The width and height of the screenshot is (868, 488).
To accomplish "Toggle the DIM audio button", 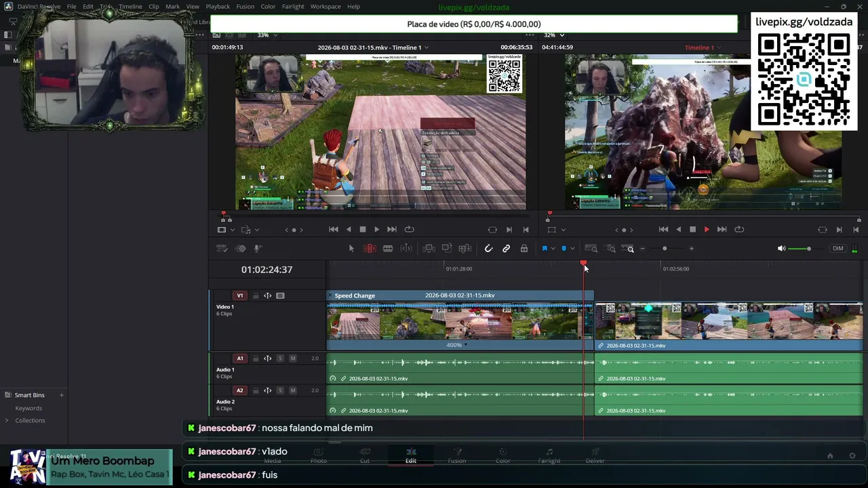I will (838, 249).
